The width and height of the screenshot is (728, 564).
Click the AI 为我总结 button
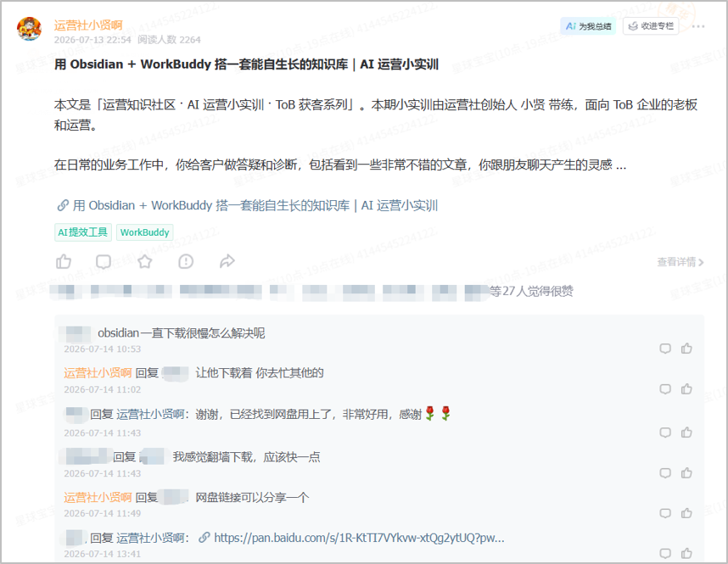(588, 26)
